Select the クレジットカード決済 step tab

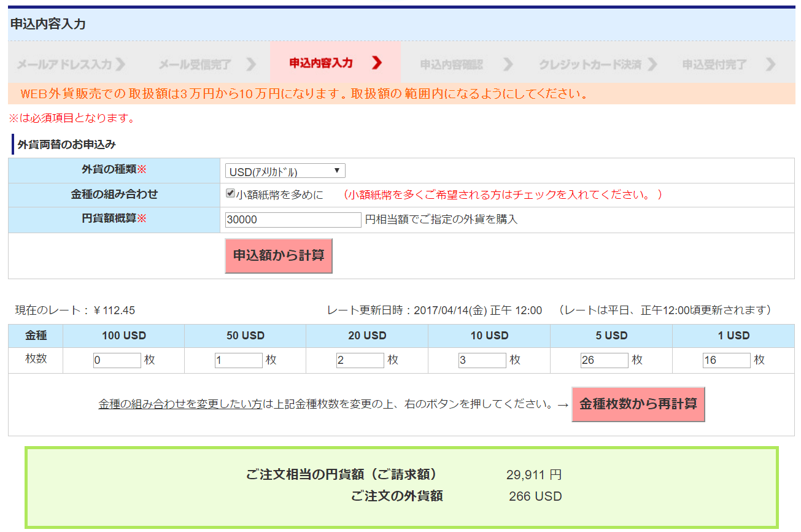click(x=590, y=64)
